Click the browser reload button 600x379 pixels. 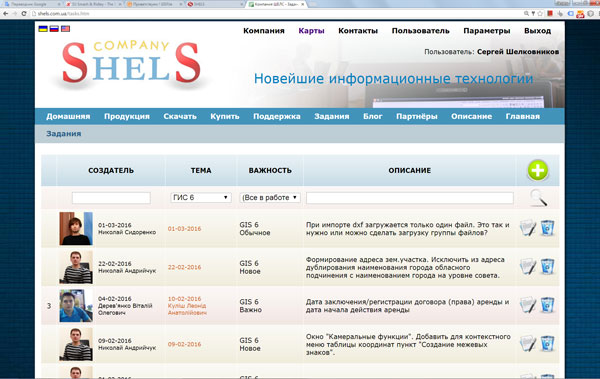[24, 13]
